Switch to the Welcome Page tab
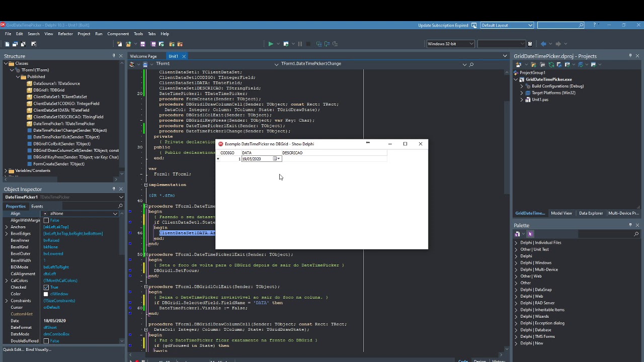This screenshot has height=362, width=644. [143, 56]
